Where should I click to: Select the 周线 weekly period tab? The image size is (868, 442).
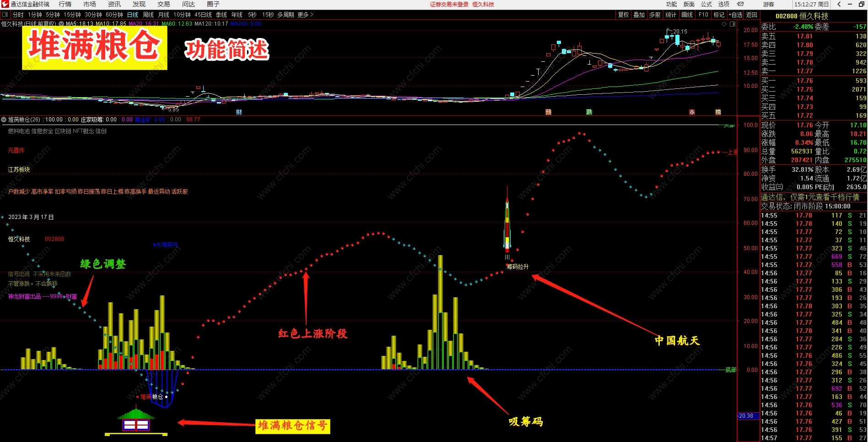tap(148, 15)
